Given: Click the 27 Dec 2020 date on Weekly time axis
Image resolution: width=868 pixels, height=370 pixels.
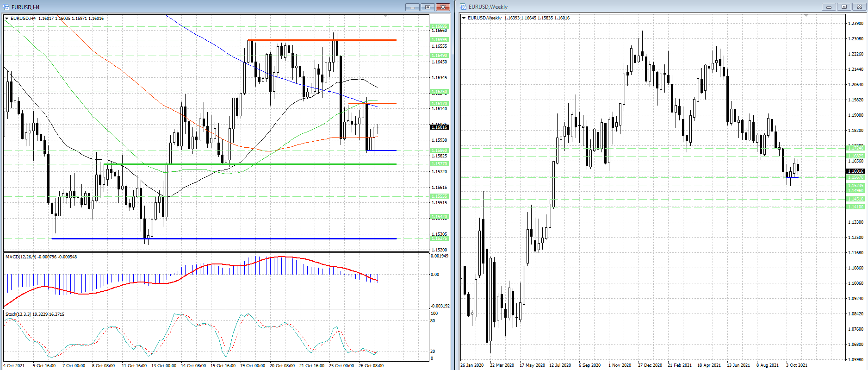Looking at the screenshot, I should (x=650, y=365).
